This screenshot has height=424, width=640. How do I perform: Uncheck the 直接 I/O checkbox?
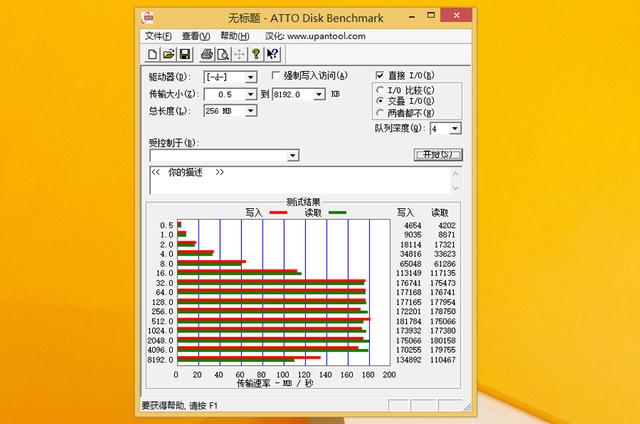coord(380,75)
